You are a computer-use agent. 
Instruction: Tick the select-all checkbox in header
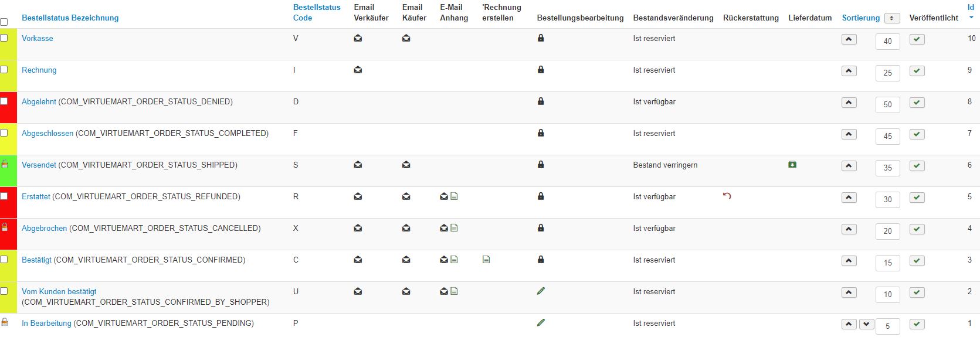coord(4,22)
